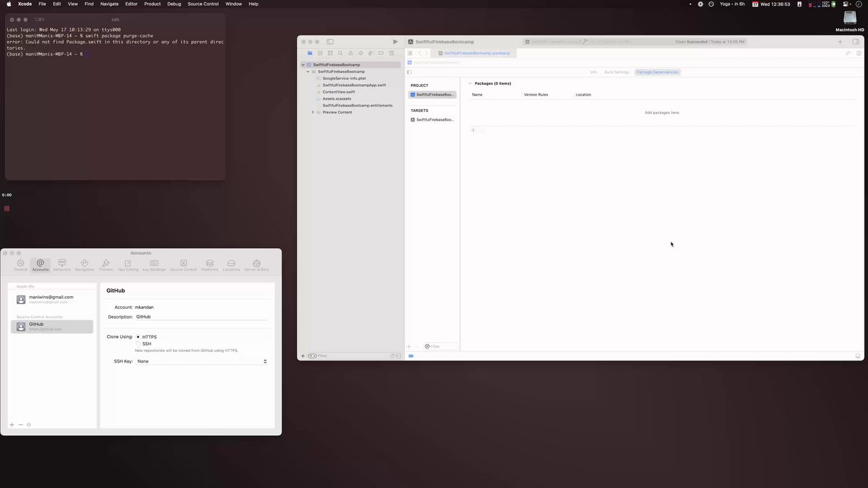
Task: Open Locations settings tab
Action: [231, 265]
